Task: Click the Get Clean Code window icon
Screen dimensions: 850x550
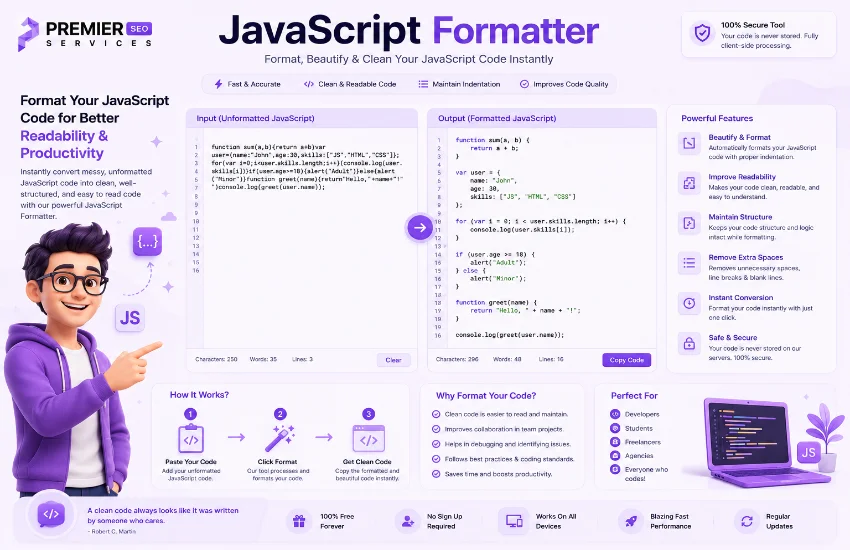Action: click(x=369, y=438)
